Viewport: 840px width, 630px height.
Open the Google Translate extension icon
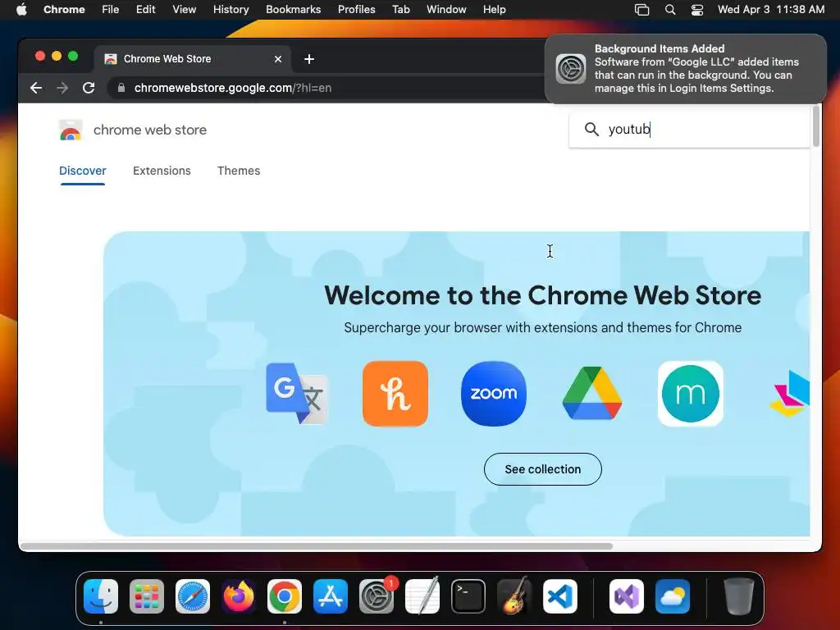tap(297, 394)
